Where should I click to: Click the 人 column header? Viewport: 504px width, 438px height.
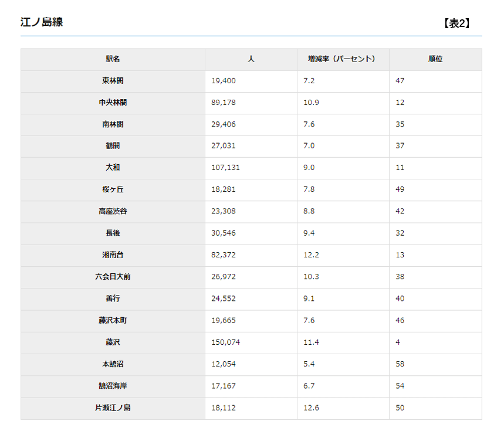(251, 59)
